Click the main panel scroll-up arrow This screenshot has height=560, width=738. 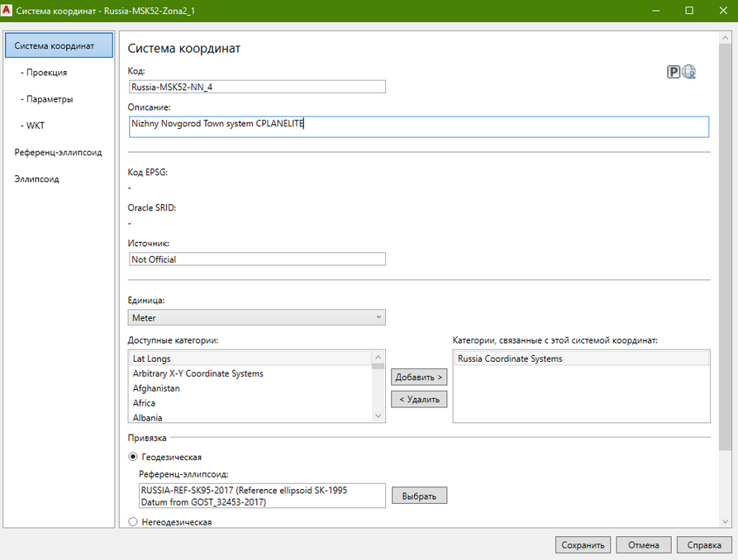click(x=726, y=38)
